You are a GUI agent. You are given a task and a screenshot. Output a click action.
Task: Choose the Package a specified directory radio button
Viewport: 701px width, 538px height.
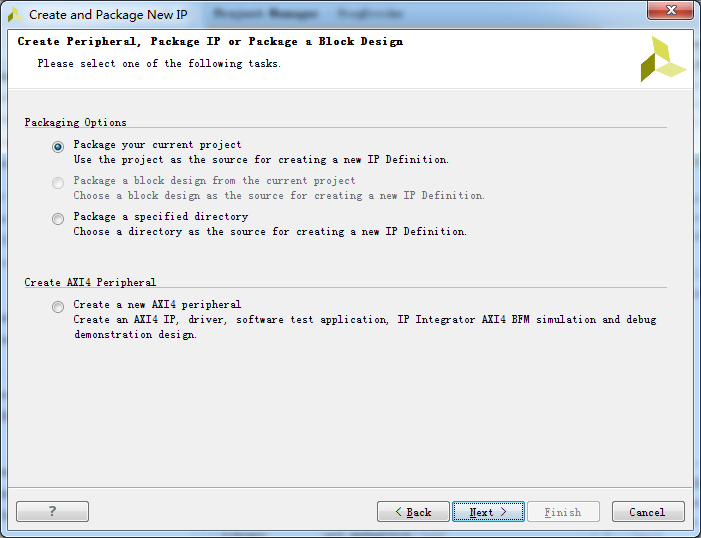(58, 219)
